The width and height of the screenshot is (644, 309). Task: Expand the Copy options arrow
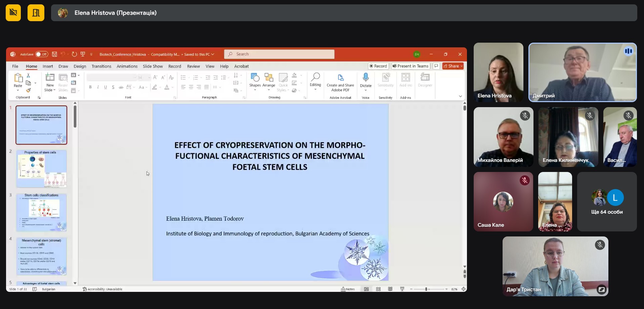[x=35, y=83]
